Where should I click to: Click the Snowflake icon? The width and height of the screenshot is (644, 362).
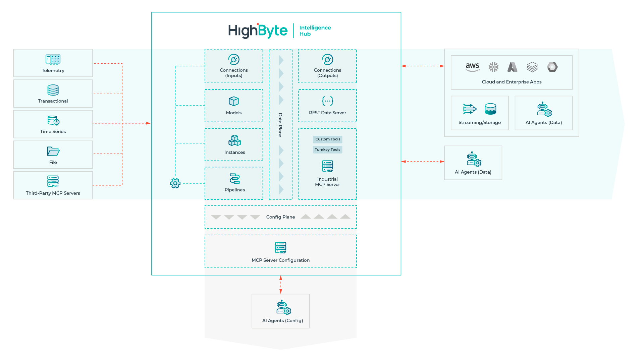coord(493,67)
